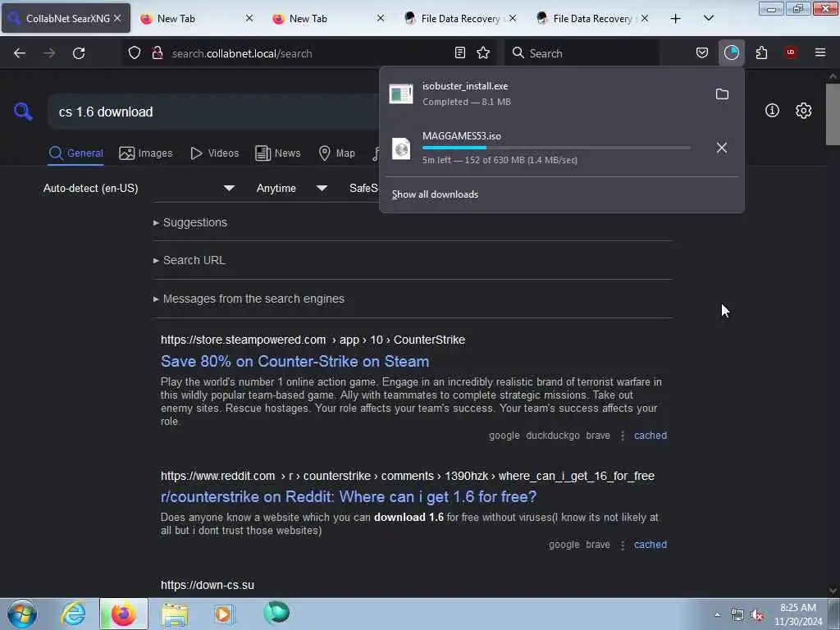Open a new browser tab

676,19
